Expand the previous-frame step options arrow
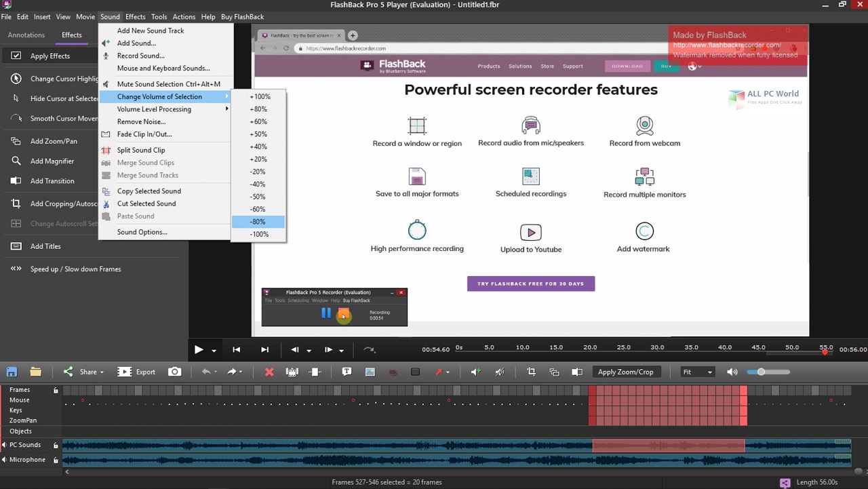The width and height of the screenshot is (868, 489). click(309, 351)
